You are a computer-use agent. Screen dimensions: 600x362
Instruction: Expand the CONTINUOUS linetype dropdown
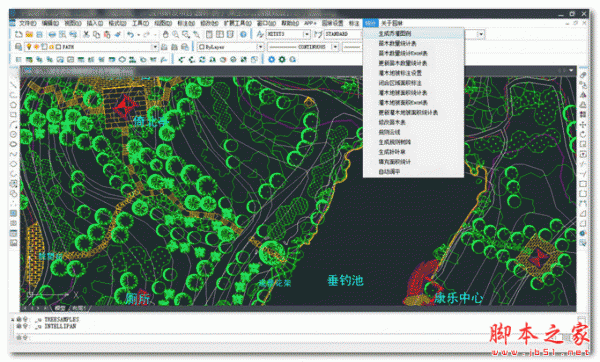pos(335,47)
